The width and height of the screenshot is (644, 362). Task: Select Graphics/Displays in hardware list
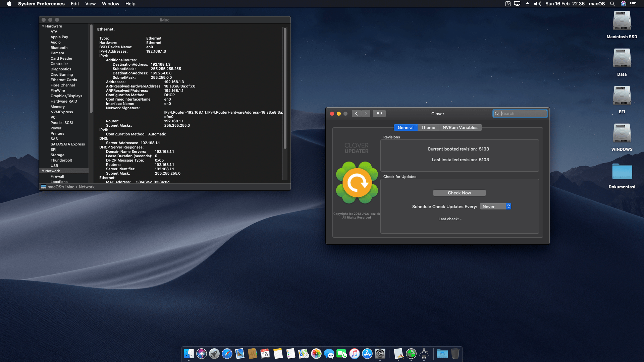tap(66, 96)
